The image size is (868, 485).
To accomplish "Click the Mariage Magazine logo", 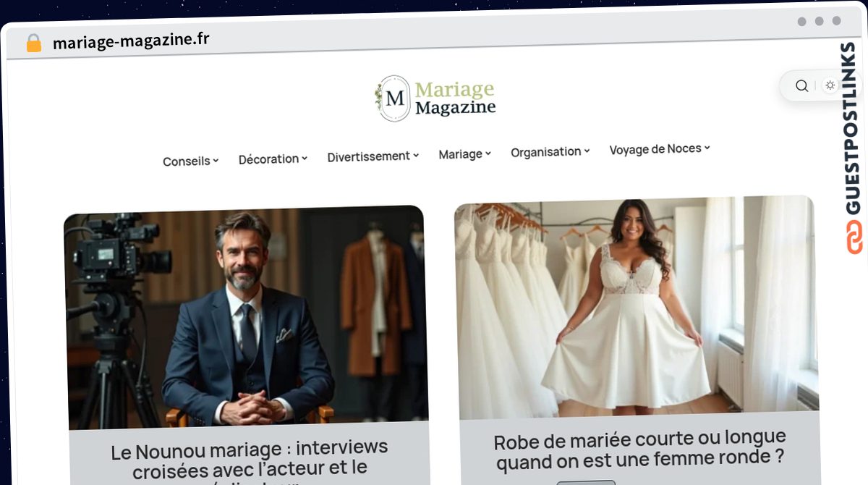I will pyautogui.click(x=435, y=98).
